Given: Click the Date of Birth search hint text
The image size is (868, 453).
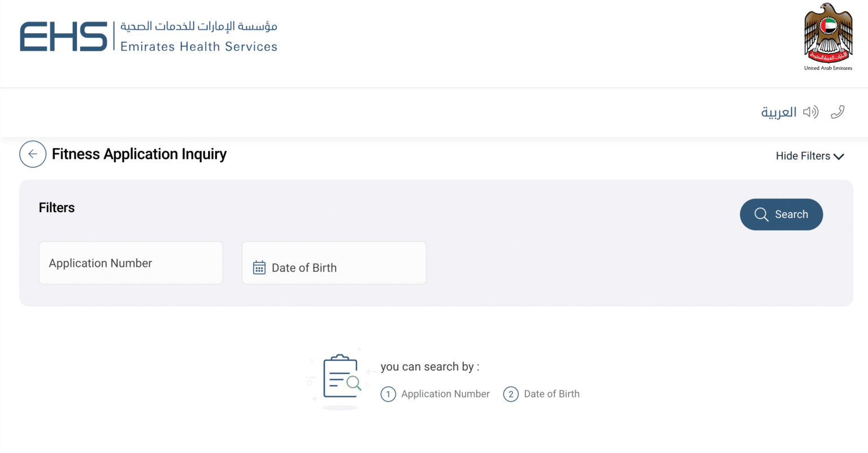Looking at the screenshot, I should [552, 394].
